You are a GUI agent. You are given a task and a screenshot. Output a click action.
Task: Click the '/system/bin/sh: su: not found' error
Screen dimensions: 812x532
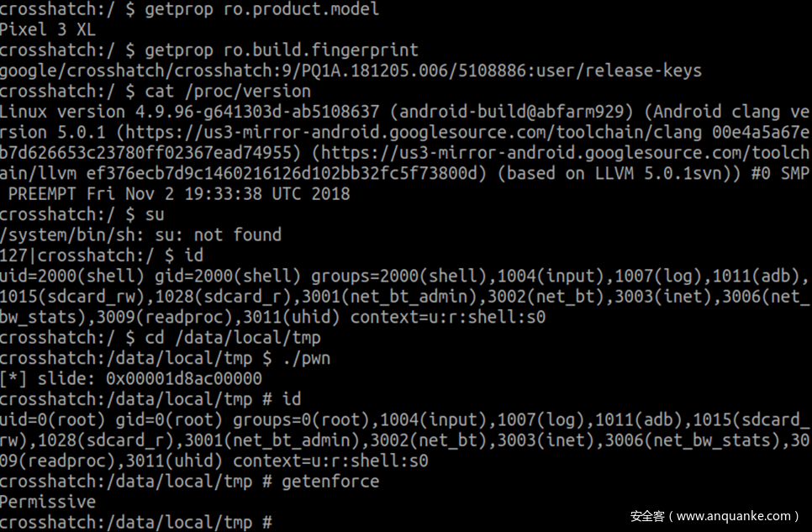click(x=140, y=234)
